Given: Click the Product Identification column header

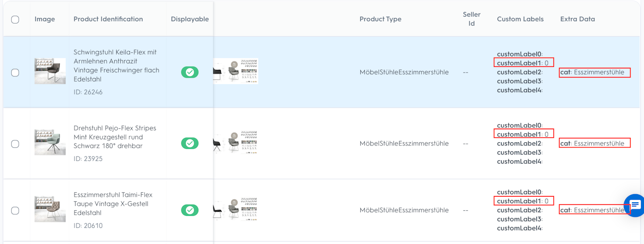Looking at the screenshot, I should (x=108, y=19).
